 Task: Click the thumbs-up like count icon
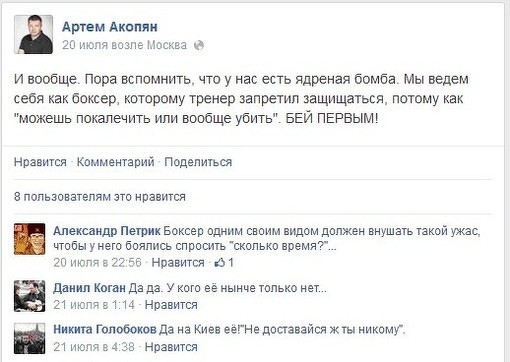point(220,263)
